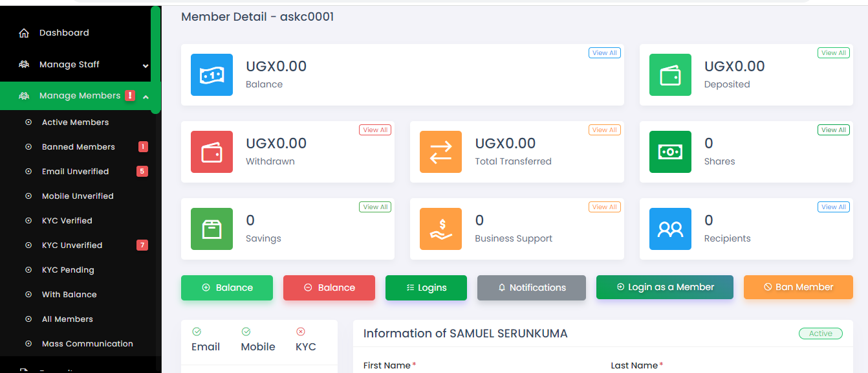Click Login as a Member button

point(665,287)
